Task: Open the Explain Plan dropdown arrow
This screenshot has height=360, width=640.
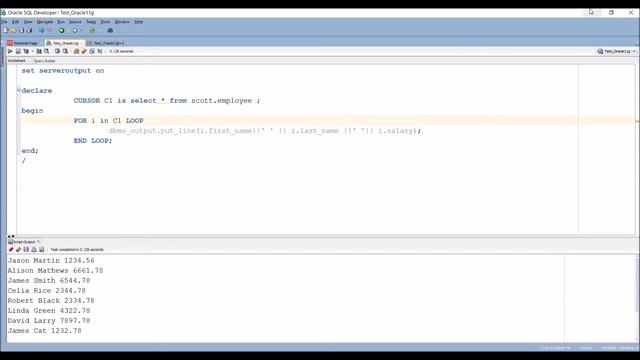Action: (x=32, y=51)
